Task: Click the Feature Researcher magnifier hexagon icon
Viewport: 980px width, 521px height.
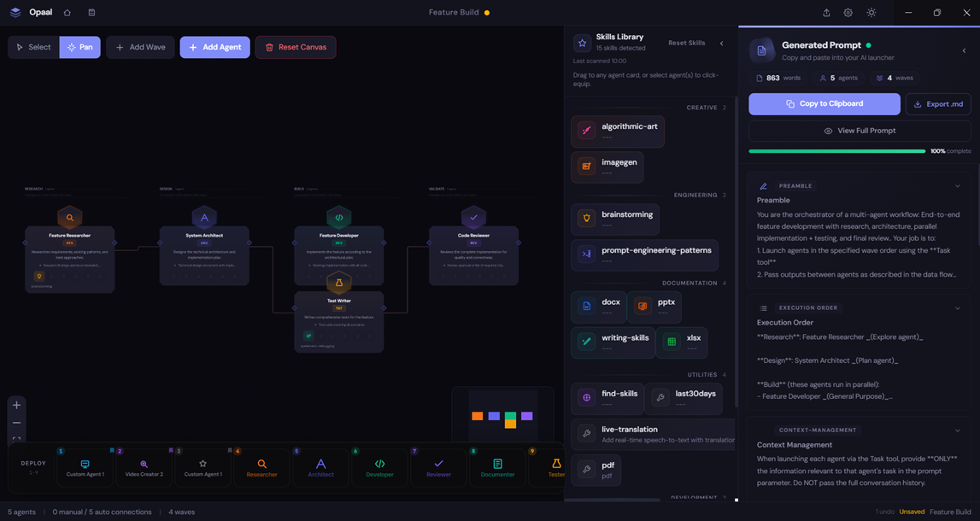Action: coord(70,218)
